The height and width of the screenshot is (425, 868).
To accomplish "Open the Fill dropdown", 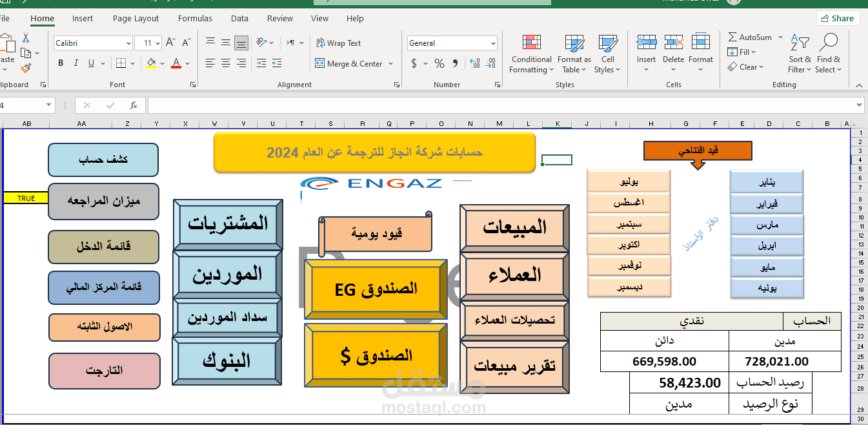I will [x=742, y=52].
